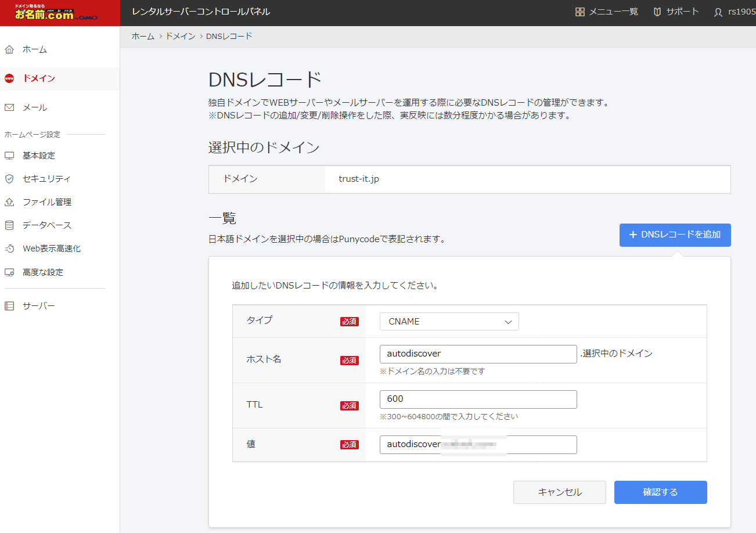The width and height of the screenshot is (756, 533).
Task: Click the ホスト名 field containing autodiscover
Action: (x=478, y=354)
